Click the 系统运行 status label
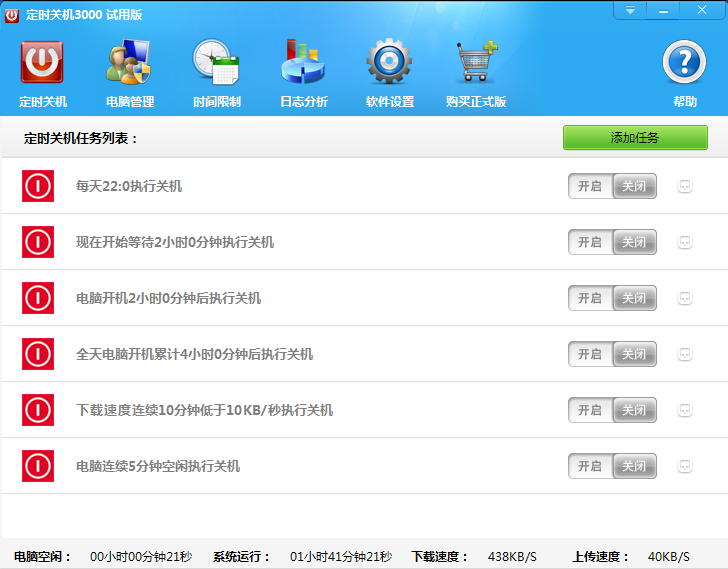 [x=241, y=556]
